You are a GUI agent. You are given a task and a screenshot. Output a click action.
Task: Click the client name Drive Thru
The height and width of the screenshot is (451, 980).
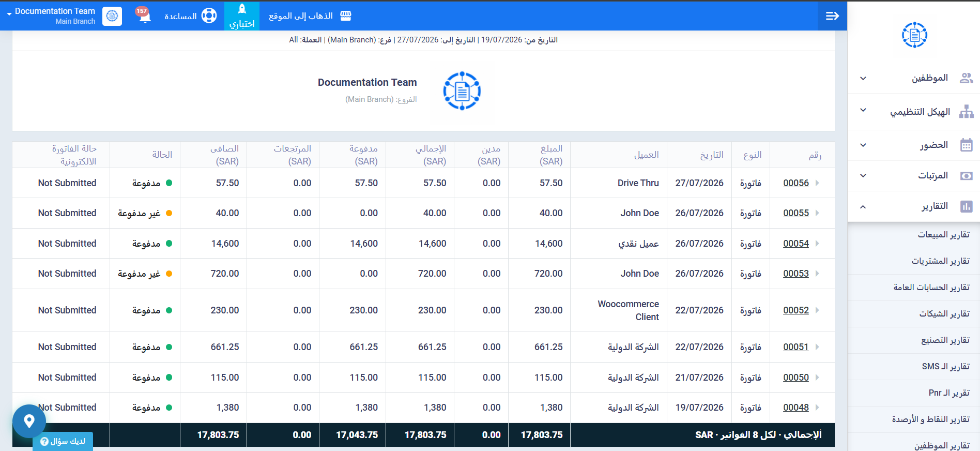pyautogui.click(x=638, y=183)
